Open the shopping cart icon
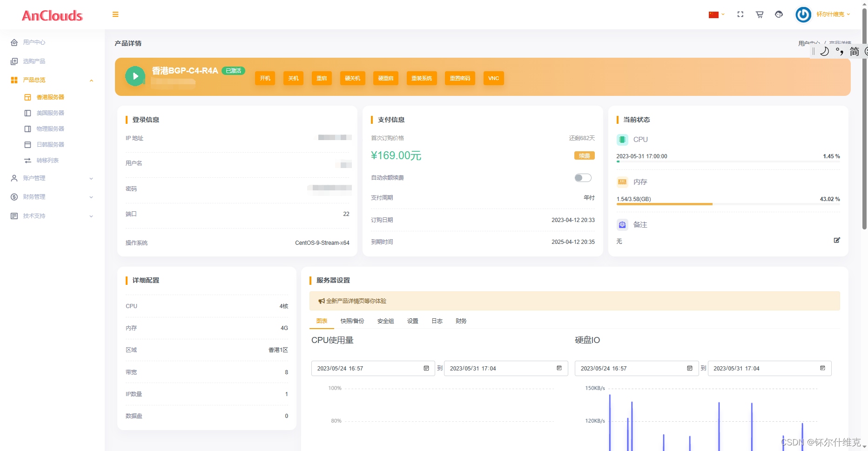This screenshot has height=451, width=868. click(760, 14)
